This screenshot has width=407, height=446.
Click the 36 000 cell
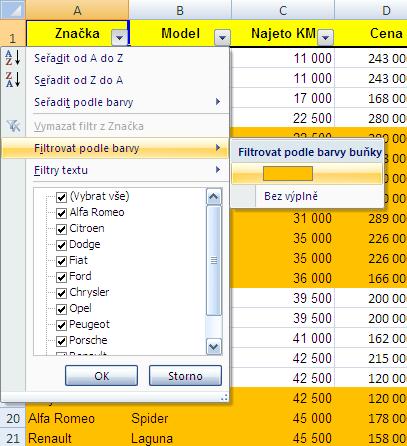[283, 278]
